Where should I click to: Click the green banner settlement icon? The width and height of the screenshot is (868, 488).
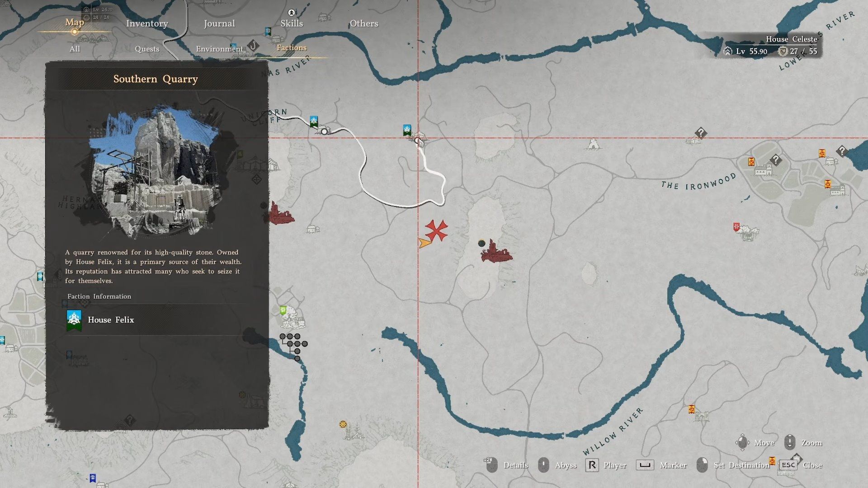[283, 310]
